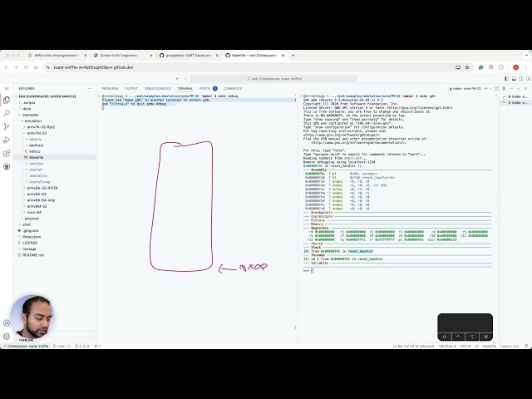Viewport: 532px width, 399px height.
Task: Switch to the Debug Console tab
Action: pos(157,89)
